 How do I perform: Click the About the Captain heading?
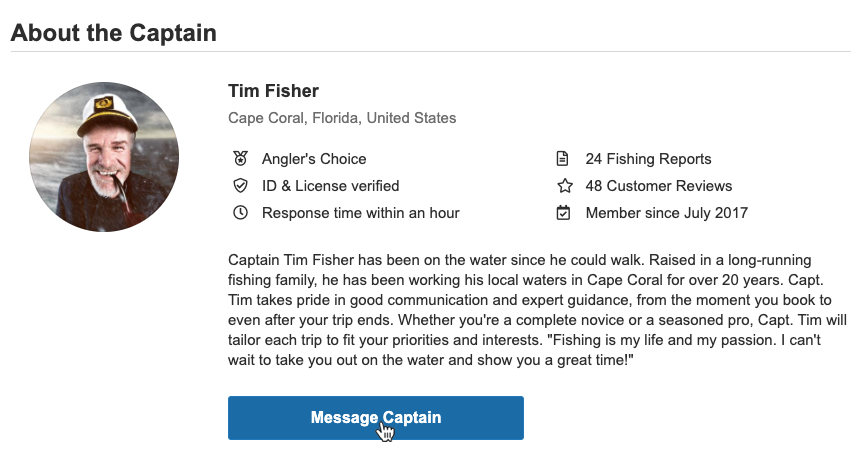(113, 32)
